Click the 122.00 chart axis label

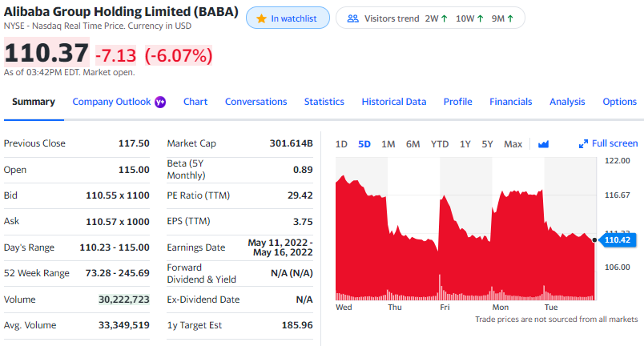(618, 160)
